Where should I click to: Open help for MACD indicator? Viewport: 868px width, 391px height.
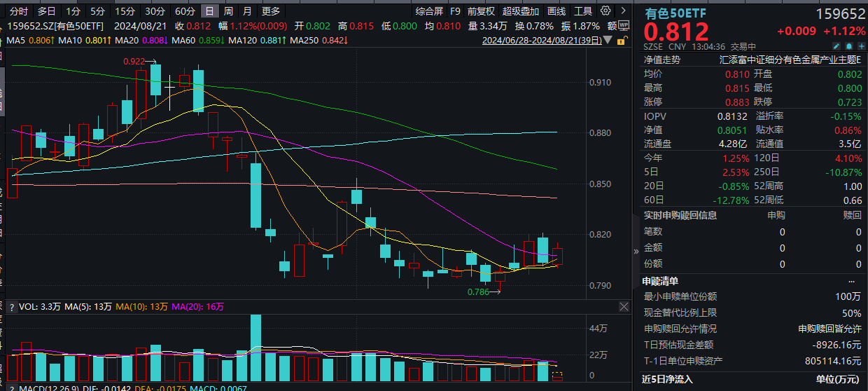click(12, 386)
